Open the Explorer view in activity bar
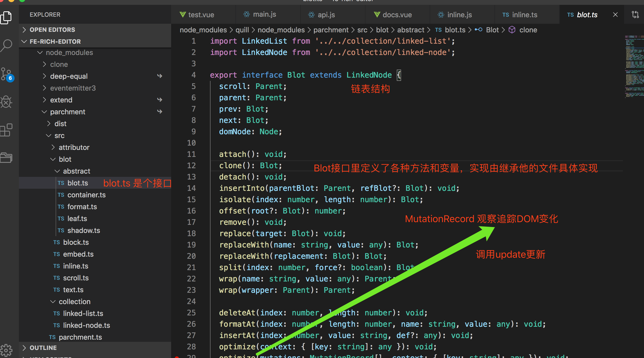This screenshot has height=358, width=644. [6, 18]
